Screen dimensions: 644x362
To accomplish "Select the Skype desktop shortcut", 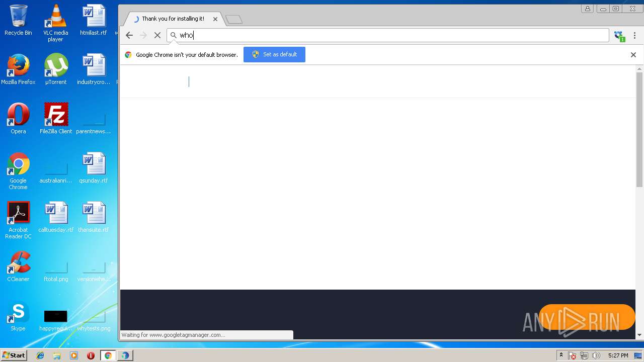I will (18, 316).
